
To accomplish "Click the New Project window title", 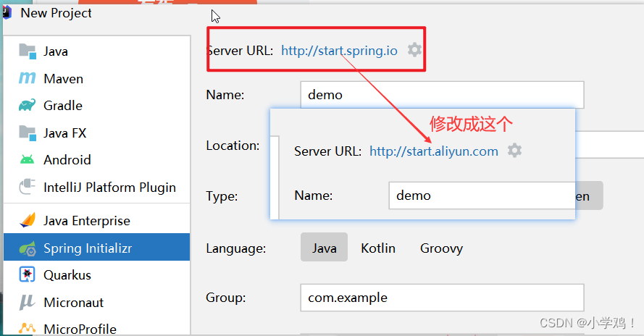I will (56, 13).
